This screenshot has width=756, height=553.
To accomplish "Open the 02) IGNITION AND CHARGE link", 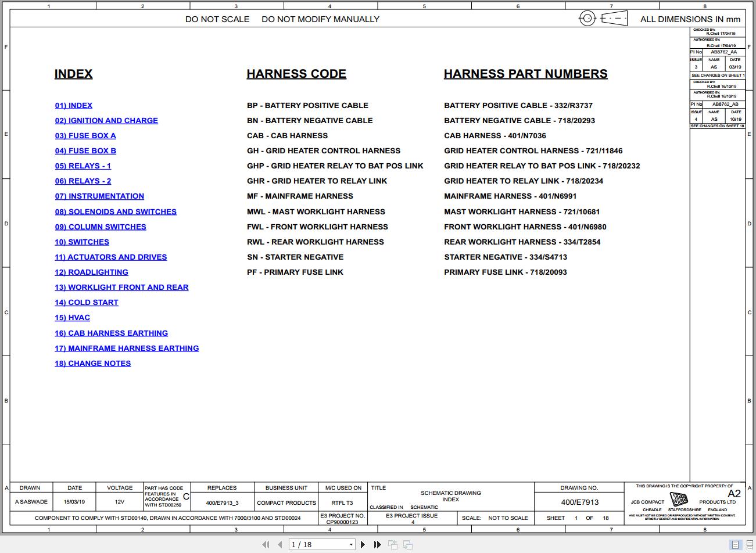I will (x=106, y=120).
